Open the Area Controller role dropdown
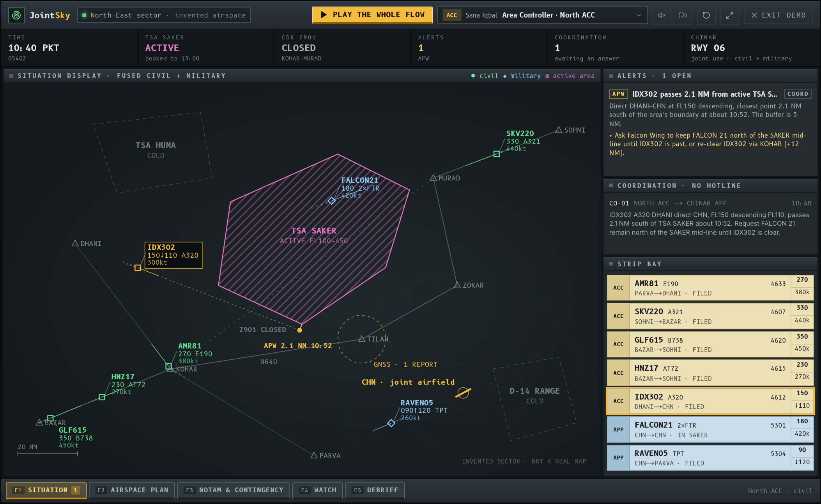The width and height of the screenshot is (821, 504). pos(542,15)
